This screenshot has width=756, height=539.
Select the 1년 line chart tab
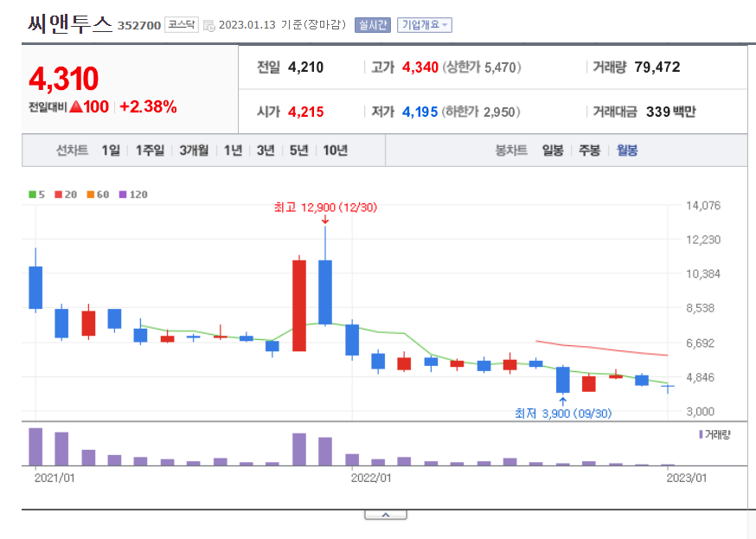[233, 151]
